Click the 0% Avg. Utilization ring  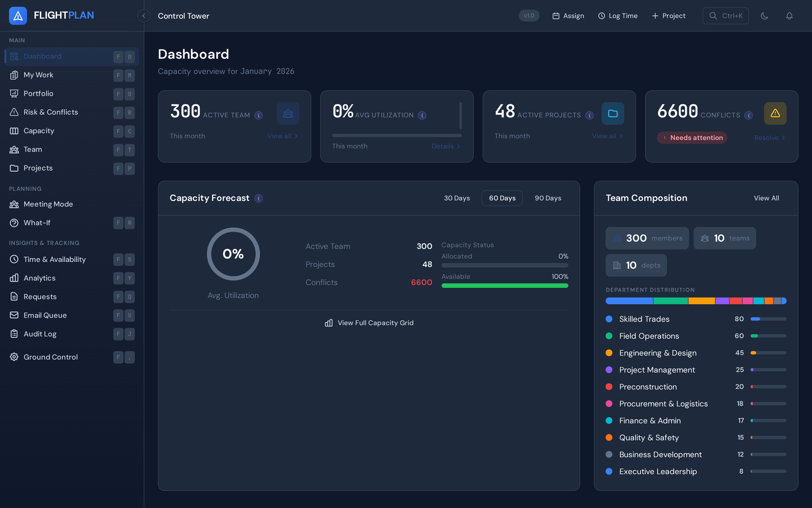pos(233,254)
